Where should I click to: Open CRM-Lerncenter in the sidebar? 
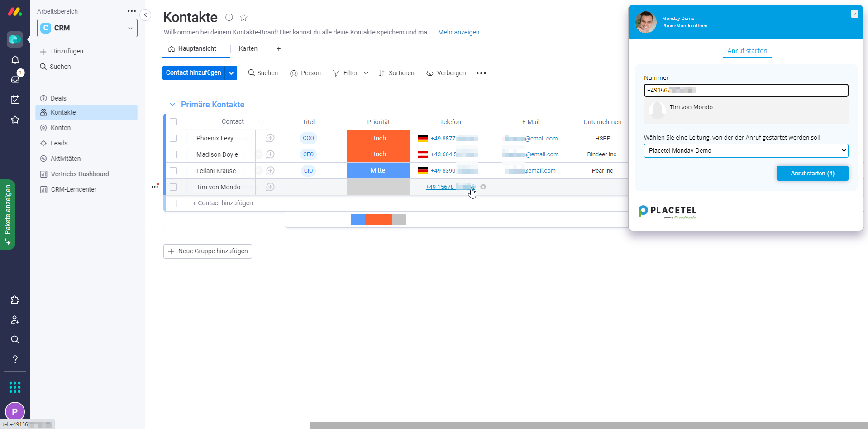[86, 189]
